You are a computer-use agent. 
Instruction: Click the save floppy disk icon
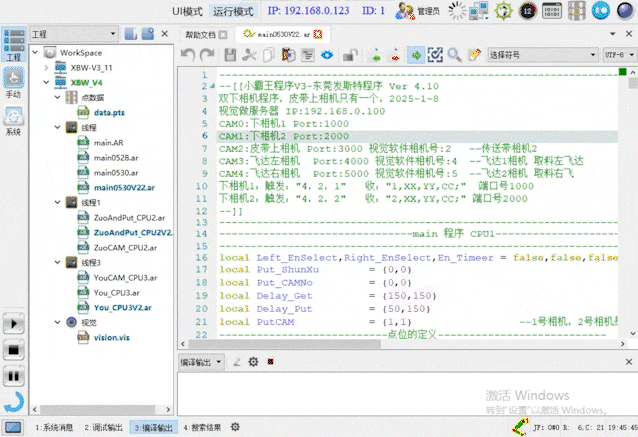230,55
